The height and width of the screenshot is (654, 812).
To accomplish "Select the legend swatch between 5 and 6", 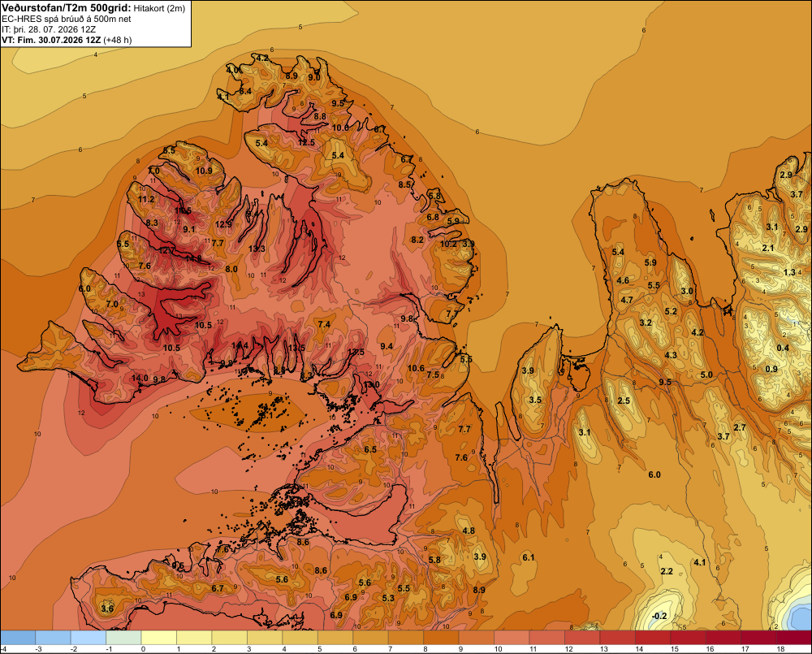I will coord(335,638).
